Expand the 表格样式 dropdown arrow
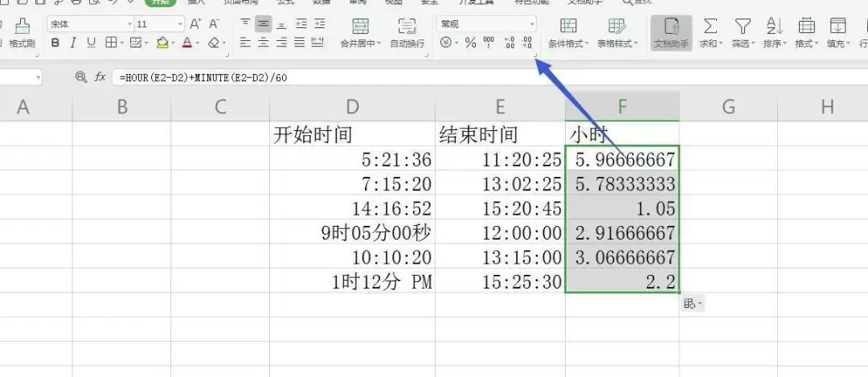Image resolution: width=868 pixels, height=377 pixels. click(x=636, y=43)
